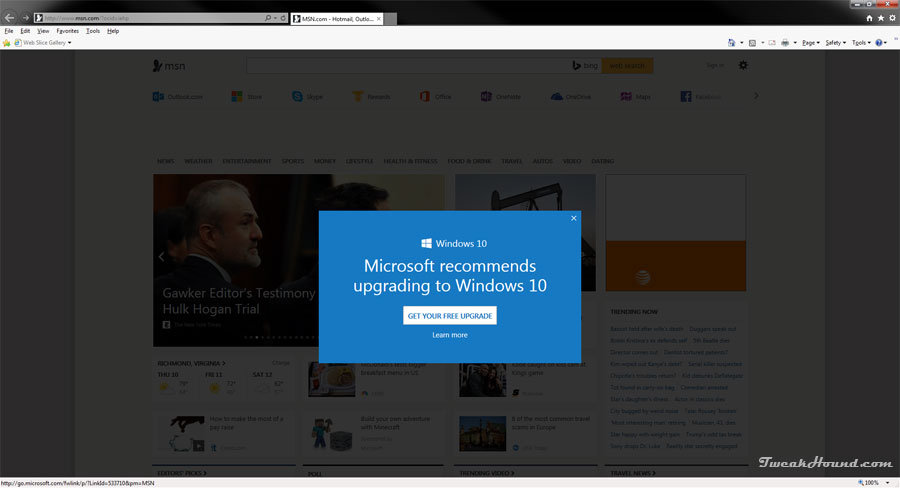This screenshot has width=900, height=488.
Task: Open the command bar Tools dropdown
Action: pos(861,42)
